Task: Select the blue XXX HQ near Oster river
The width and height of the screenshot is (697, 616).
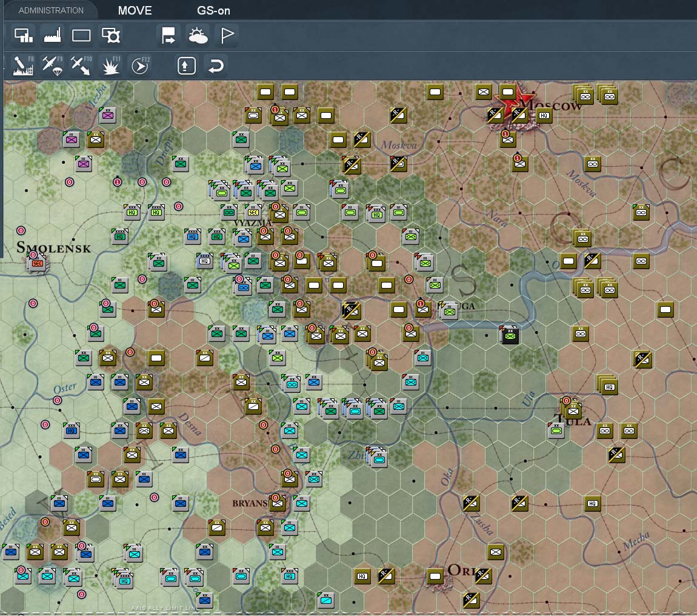Action: (x=71, y=430)
